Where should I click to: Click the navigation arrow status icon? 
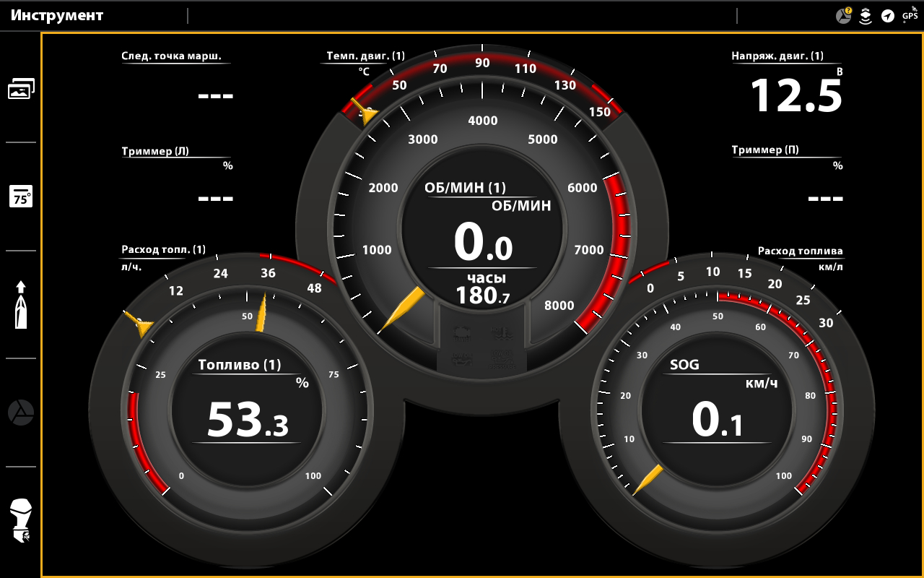[x=888, y=16]
